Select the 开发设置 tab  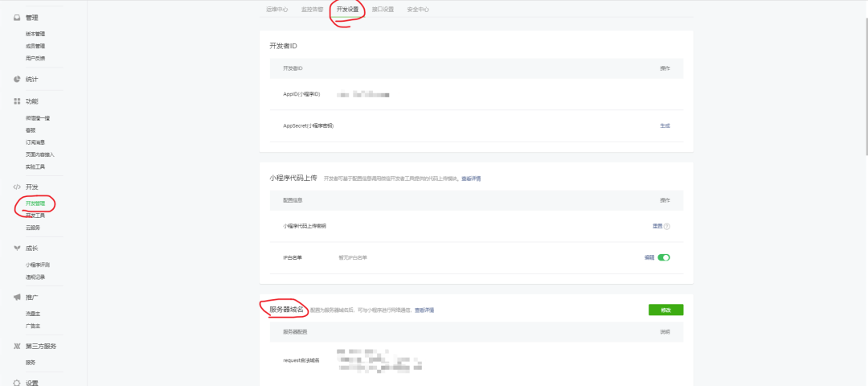click(348, 10)
